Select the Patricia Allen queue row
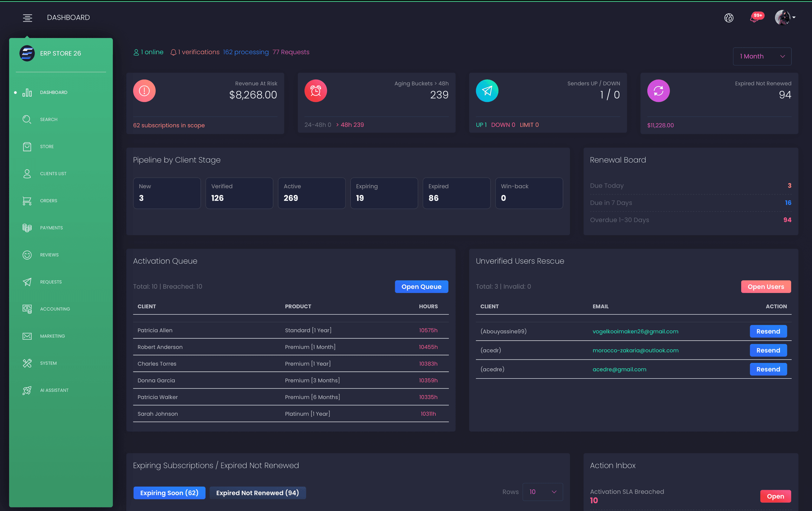The height and width of the screenshot is (511, 812). (291, 330)
